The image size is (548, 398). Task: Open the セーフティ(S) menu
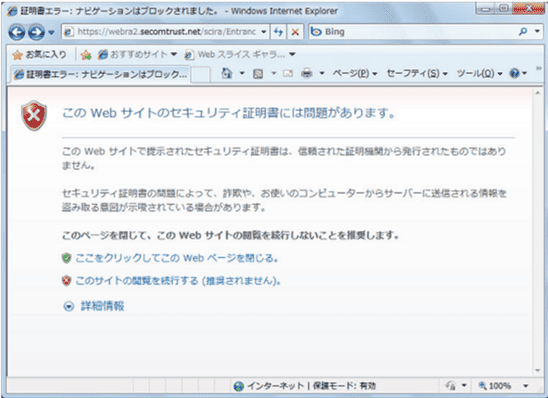coord(417,73)
